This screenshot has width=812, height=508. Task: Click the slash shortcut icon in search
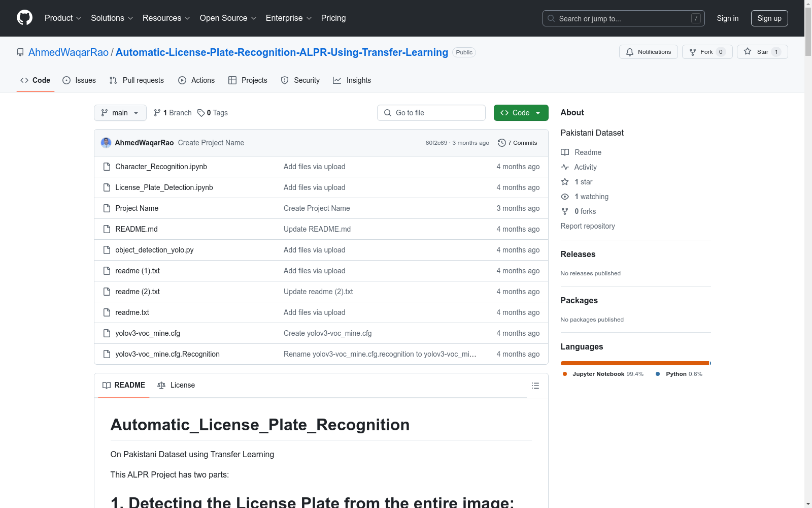pyautogui.click(x=696, y=18)
